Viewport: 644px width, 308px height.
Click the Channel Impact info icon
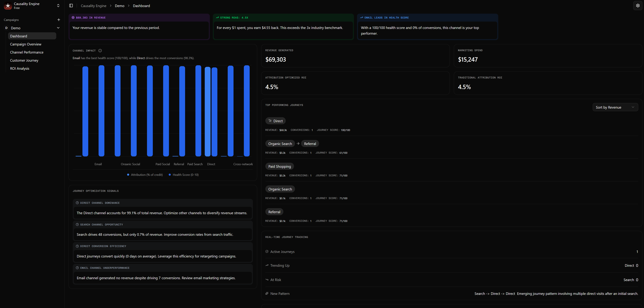pos(100,51)
